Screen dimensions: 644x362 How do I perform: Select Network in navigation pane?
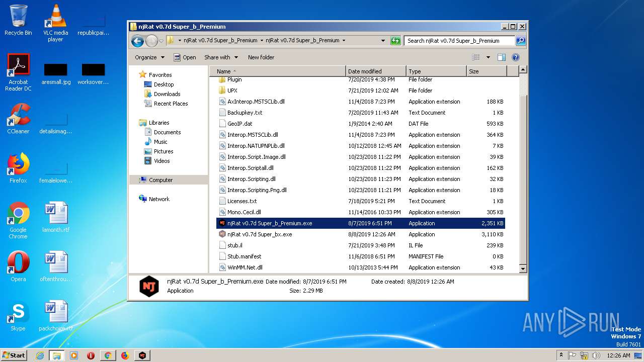click(154, 199)
